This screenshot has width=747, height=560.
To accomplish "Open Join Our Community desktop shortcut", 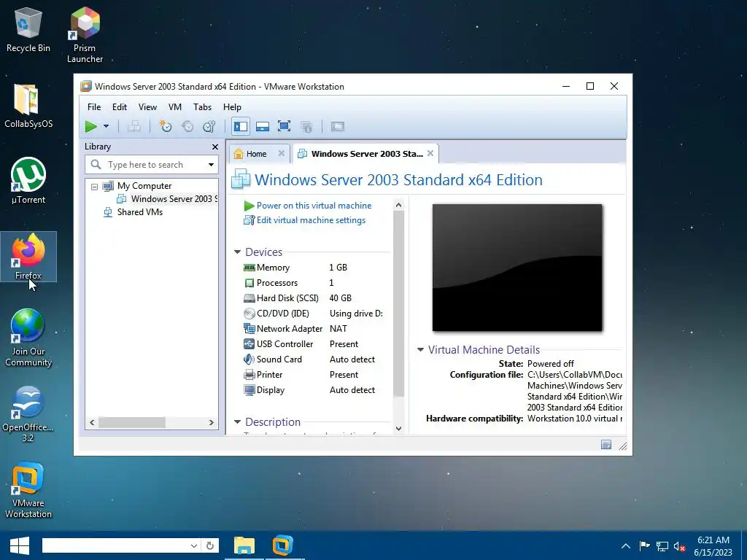I will click(28, 338).
